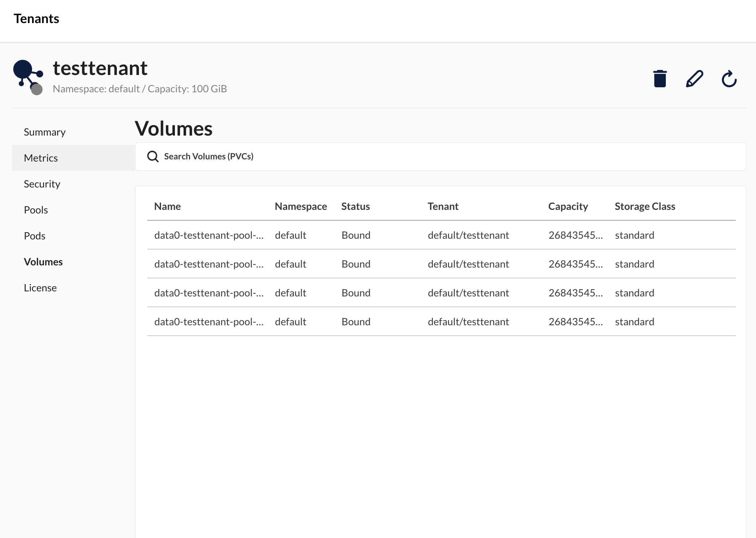Screen dimensions: 756x538
Task: Select the Volumes sidebar item
Action: 43,262
